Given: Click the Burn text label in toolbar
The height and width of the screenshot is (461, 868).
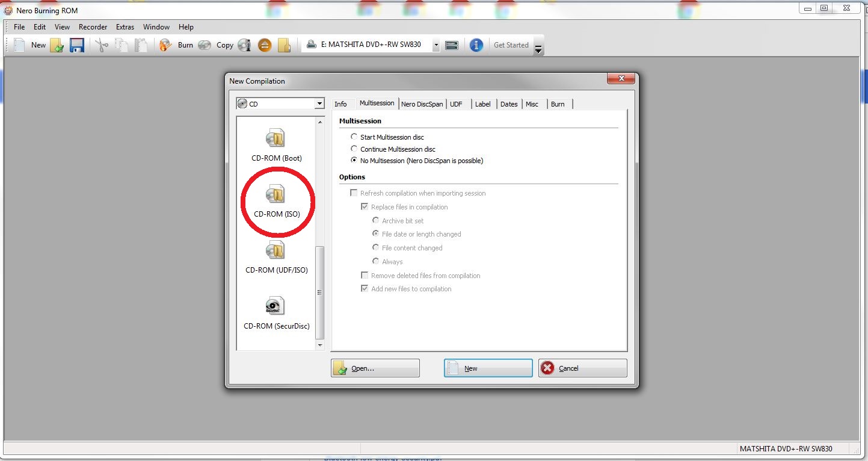Looking at the screenshot, I should click(186, 45).
